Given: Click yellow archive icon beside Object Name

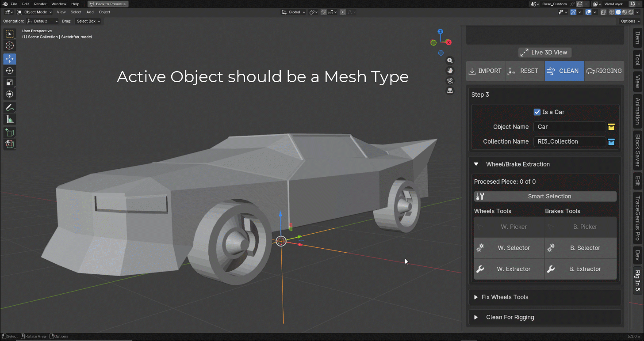Looking at the screenshot, I should [x=611, y=127].
